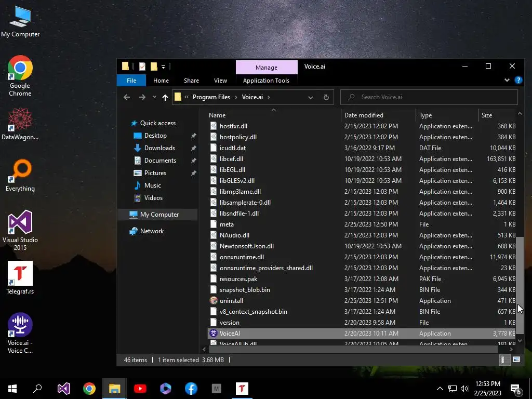Open Music in the navigation pane
The height and width of the screenshot is (399, 532).
pos(152,185)
